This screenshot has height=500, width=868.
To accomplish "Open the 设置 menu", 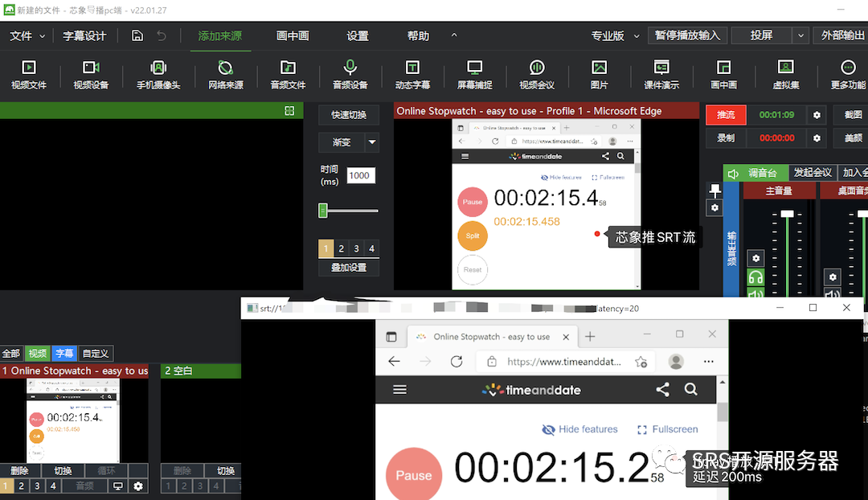I will pos(358,36).
